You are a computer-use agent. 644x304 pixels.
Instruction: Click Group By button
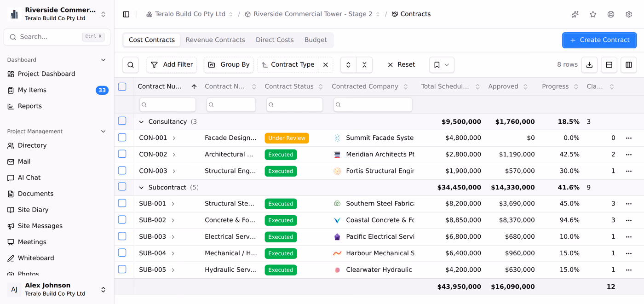(229, 65)
